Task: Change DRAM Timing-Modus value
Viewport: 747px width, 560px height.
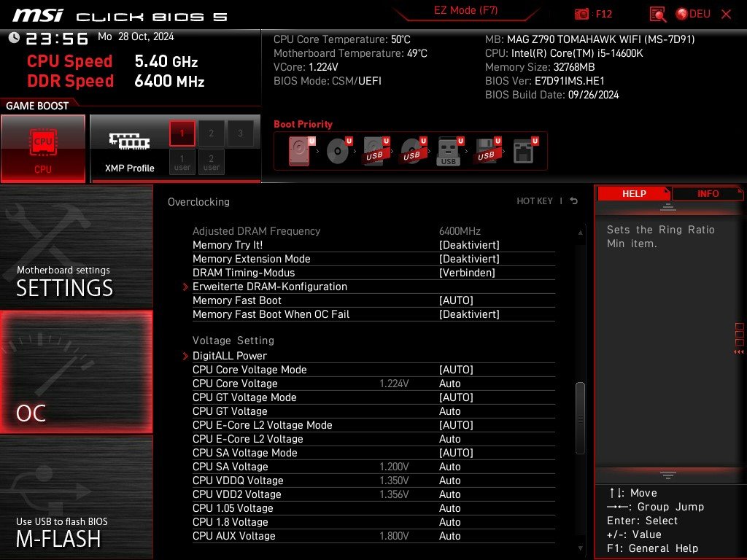Action: click(x=467, y=273)
